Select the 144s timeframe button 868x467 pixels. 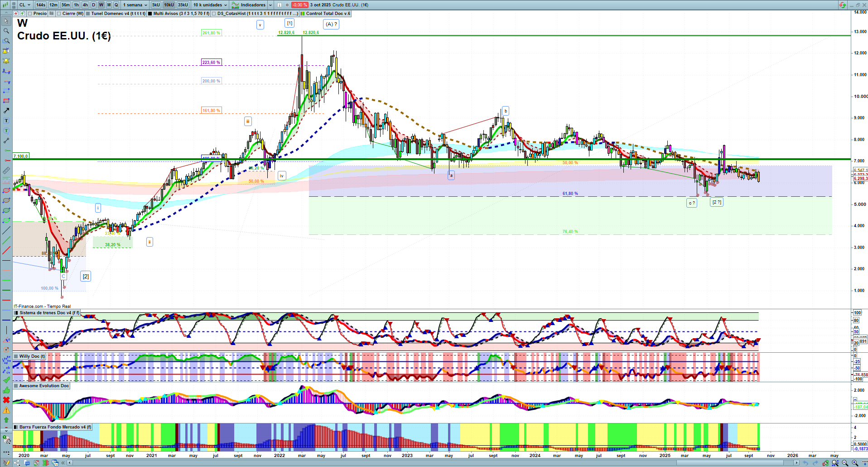pos(41,5)
